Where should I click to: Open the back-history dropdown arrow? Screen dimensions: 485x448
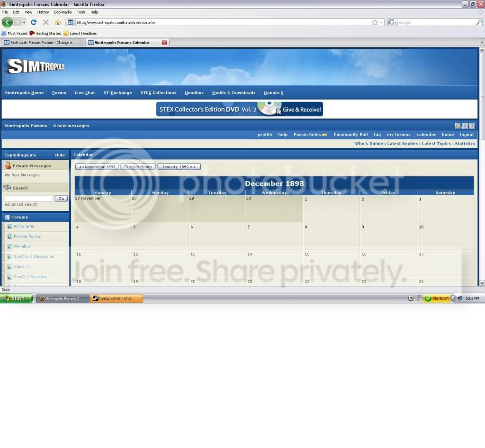click(x=24, y=22)
